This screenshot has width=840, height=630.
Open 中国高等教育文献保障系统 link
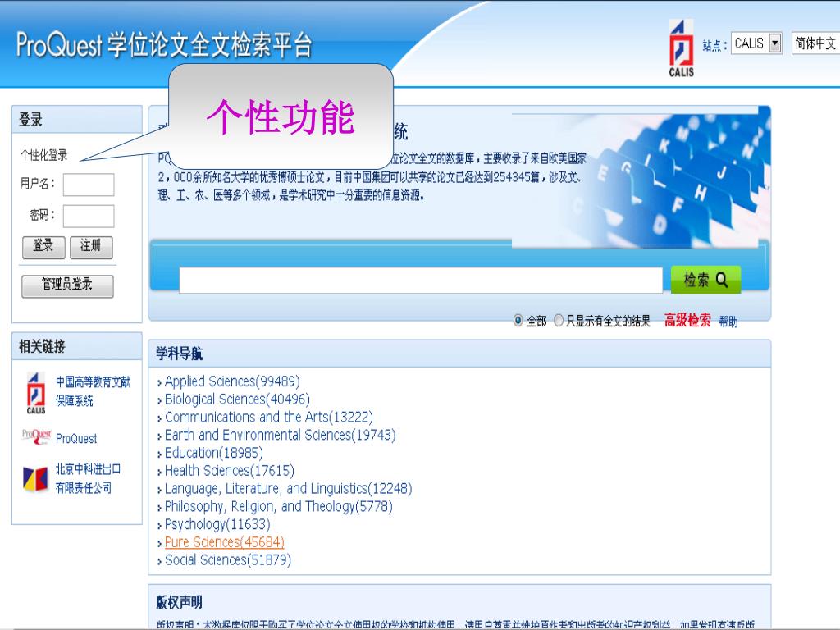click(x=94, y=391)
